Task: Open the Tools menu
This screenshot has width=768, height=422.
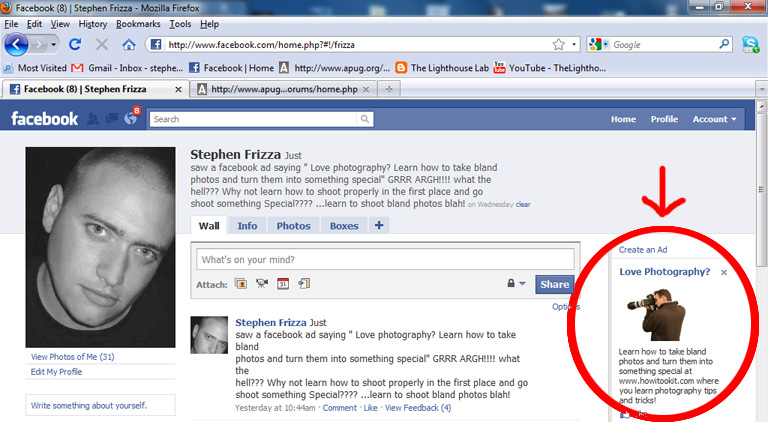Action: (180, 24)
